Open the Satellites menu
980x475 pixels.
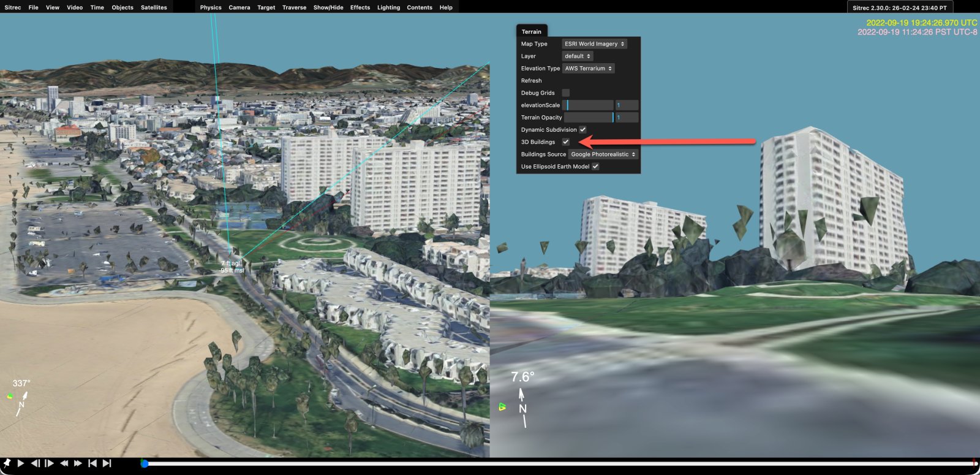[x=154, y=7]
